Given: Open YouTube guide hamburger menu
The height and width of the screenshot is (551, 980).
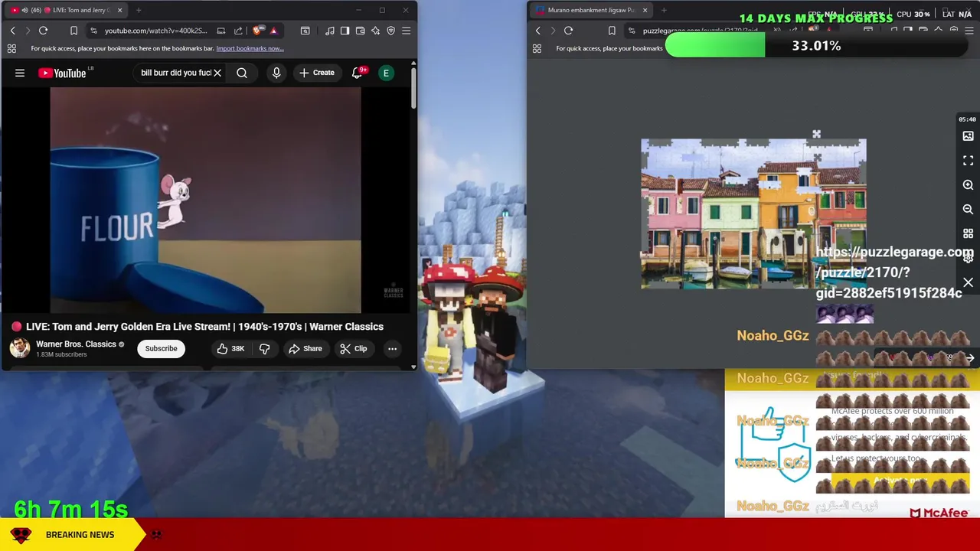Looking at the screenshot, I should point(20,73).
